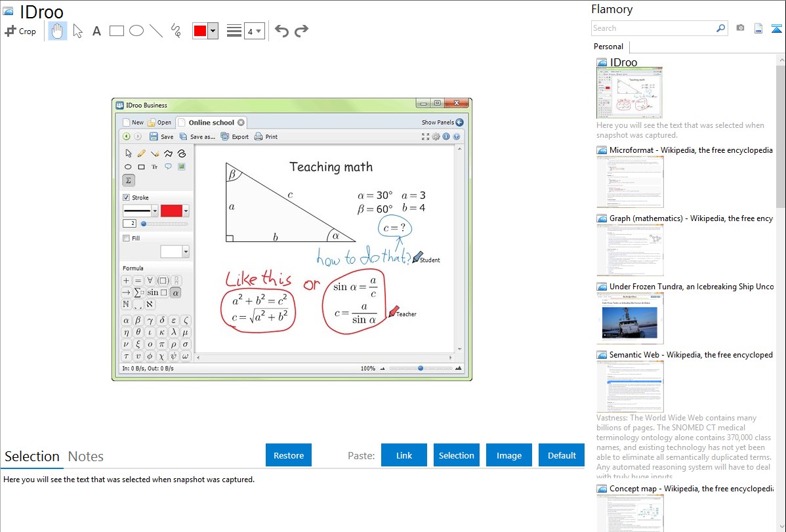Open Semantic Web Wikipedia snapshot title

[x=691, y=355]
